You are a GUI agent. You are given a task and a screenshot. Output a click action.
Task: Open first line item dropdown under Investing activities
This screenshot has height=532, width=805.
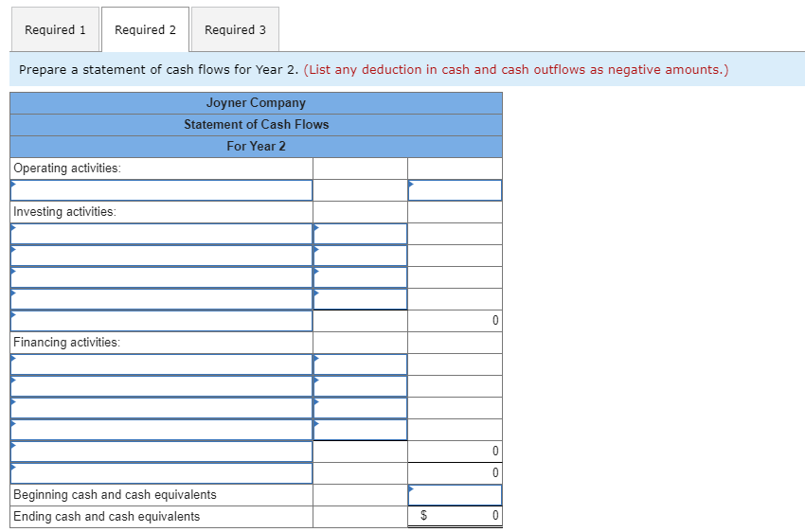(x=161, y=234)
